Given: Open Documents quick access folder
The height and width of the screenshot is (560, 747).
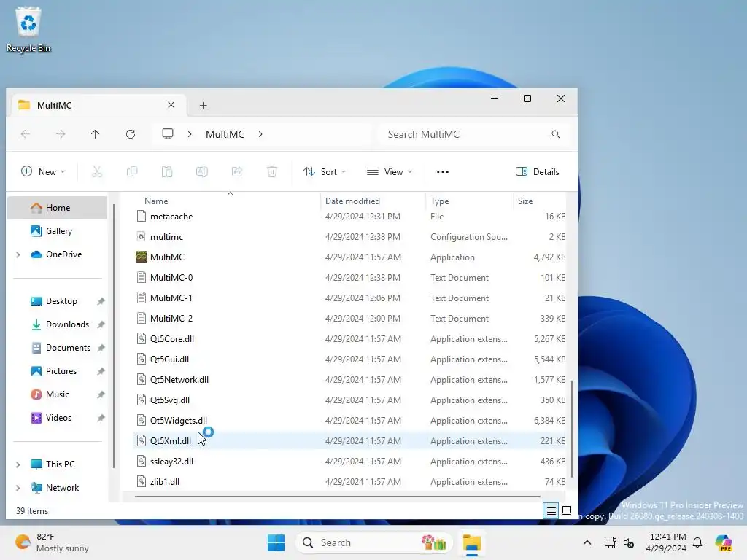Looking at the screenshot, I should 57,348.
